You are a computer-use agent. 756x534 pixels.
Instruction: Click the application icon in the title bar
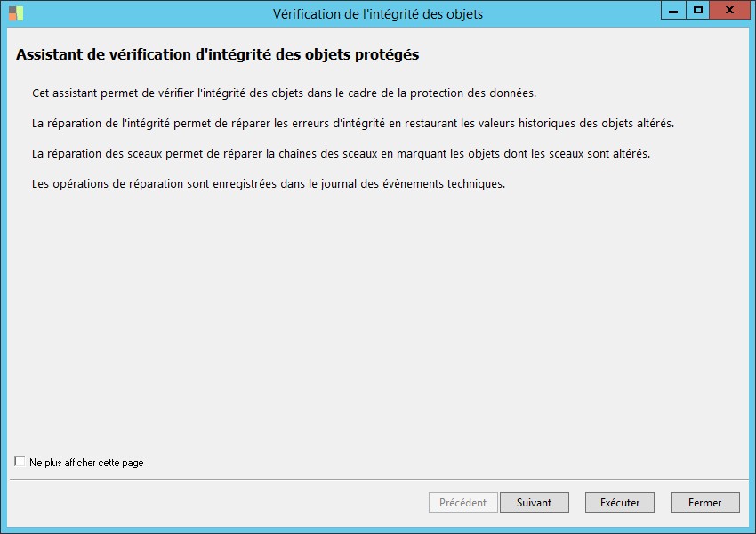16,13
